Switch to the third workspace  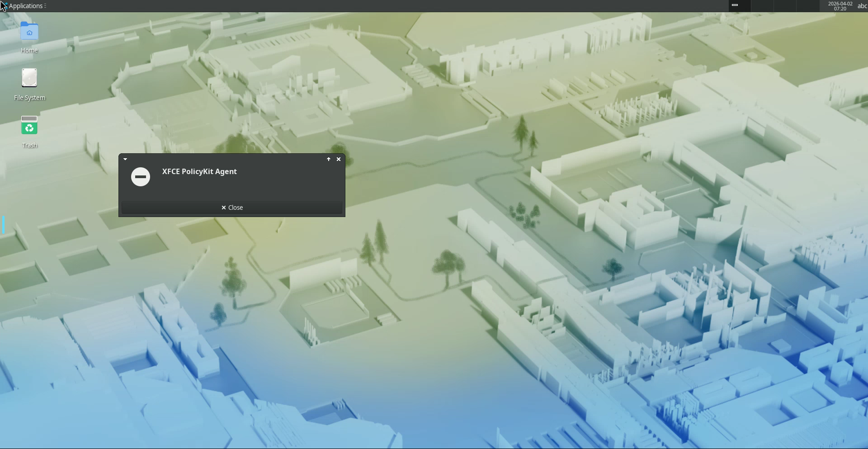(x=785, y=6)
